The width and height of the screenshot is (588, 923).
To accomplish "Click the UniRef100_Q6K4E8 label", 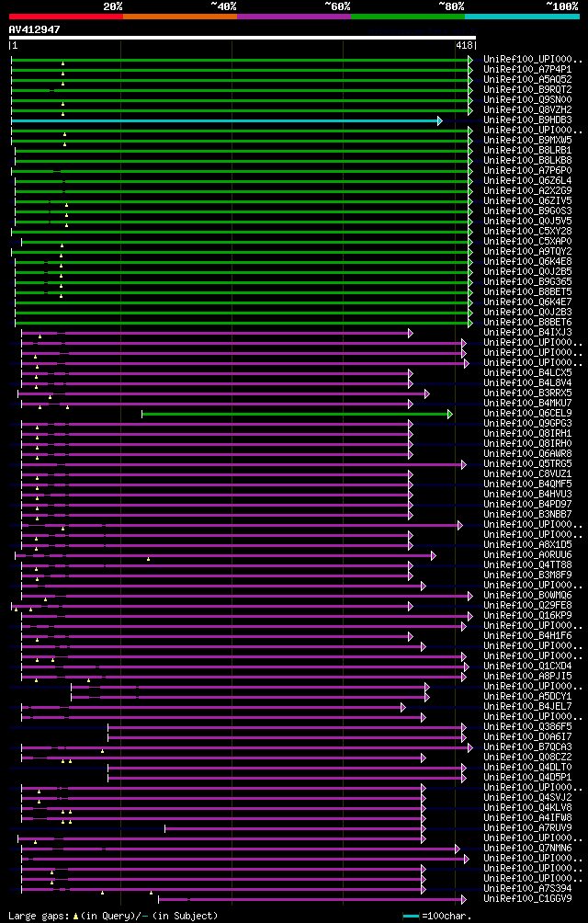I will click(527, 261).
